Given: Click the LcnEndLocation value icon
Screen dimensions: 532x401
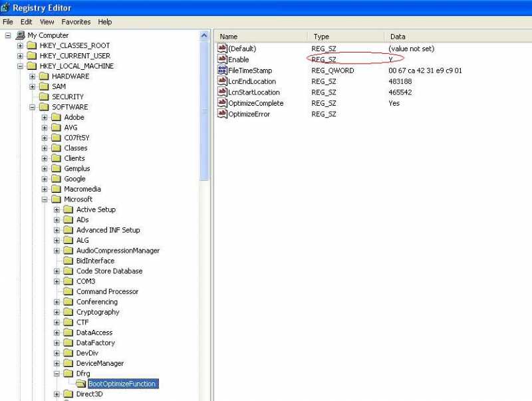Looking at the screenshot, I should pos(222,81).
